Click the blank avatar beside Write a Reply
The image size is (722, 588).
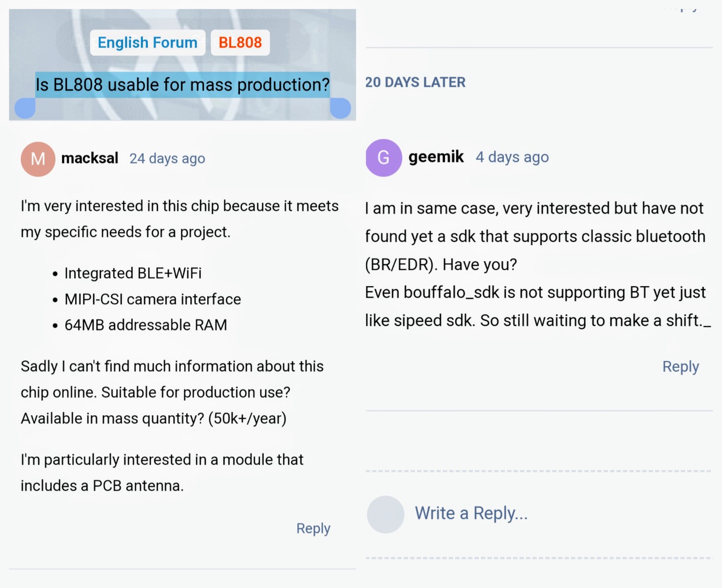385,514
